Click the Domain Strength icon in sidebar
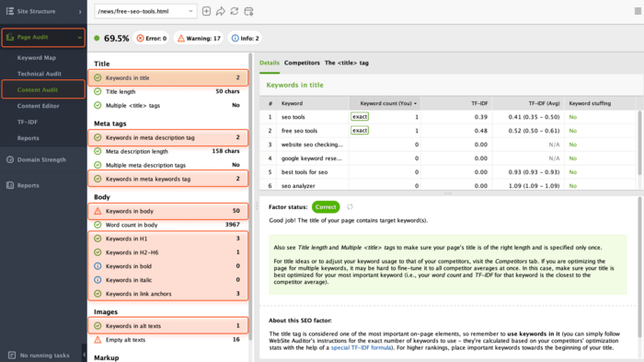 (10, 159)
